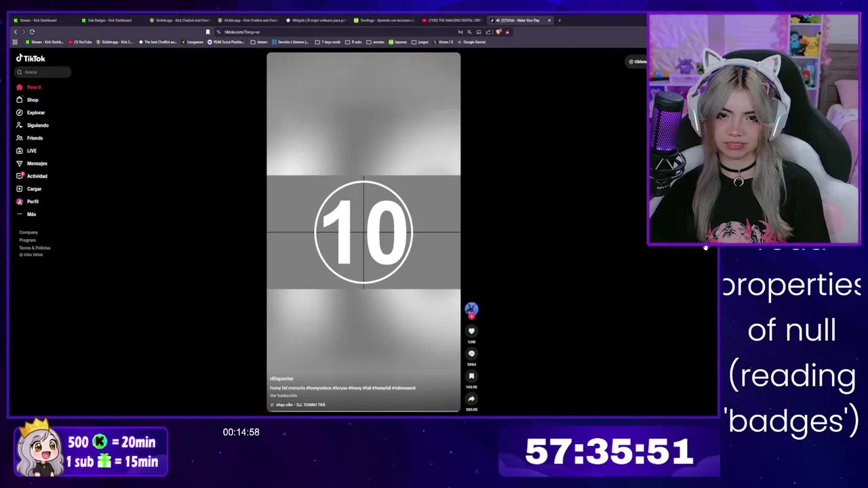Click the countdown video to pause
This screenshot has width=868, height=488.
pos(363,232)
